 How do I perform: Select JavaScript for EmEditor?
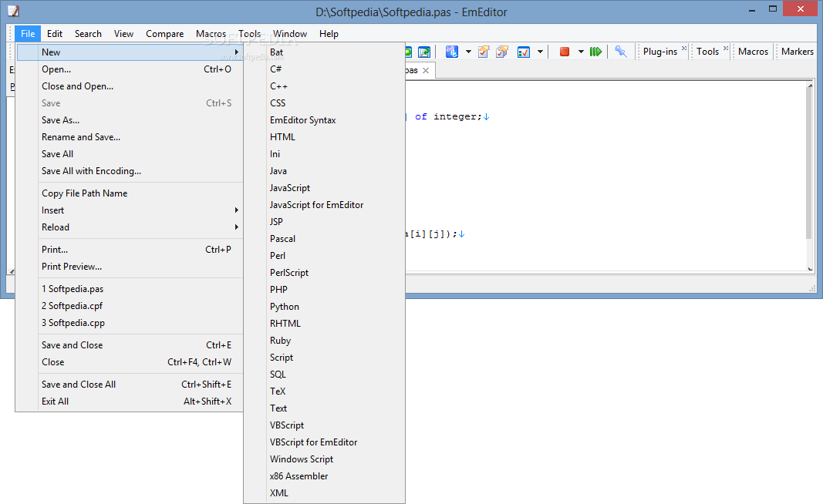(325, 204)
